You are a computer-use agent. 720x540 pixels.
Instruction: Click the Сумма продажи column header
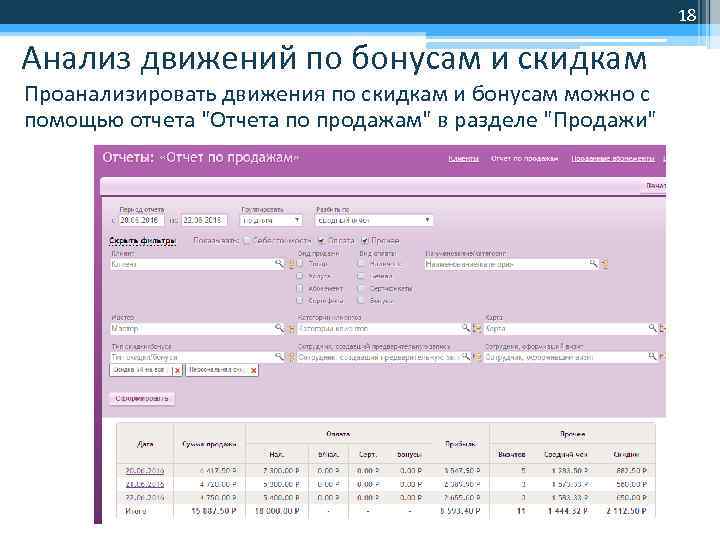click(x=209, y=444)
